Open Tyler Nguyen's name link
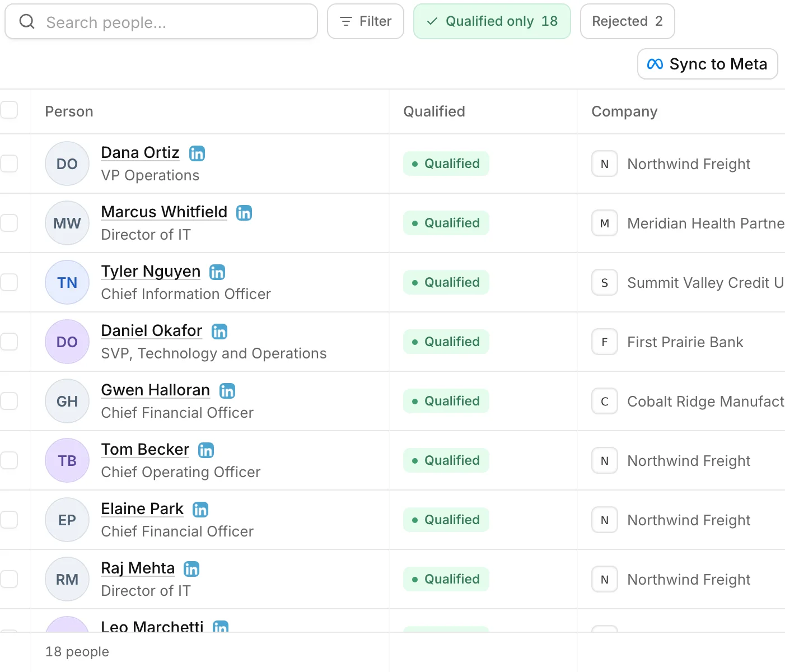This screenshot has height=672, width=785. coord(151,271)
